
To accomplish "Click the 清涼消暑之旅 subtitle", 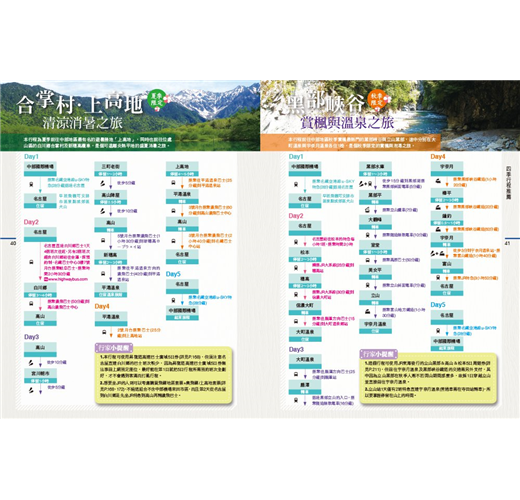I will click(x=83, y=123).
